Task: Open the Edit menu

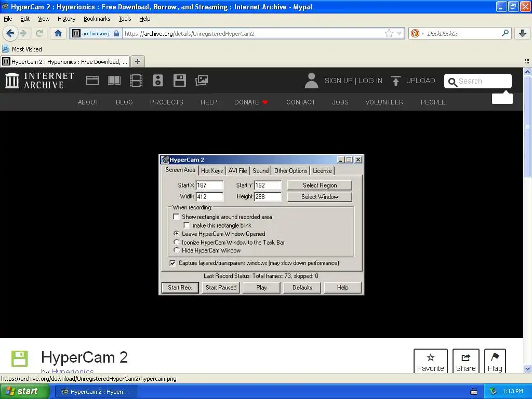Action: pos(25,19)
